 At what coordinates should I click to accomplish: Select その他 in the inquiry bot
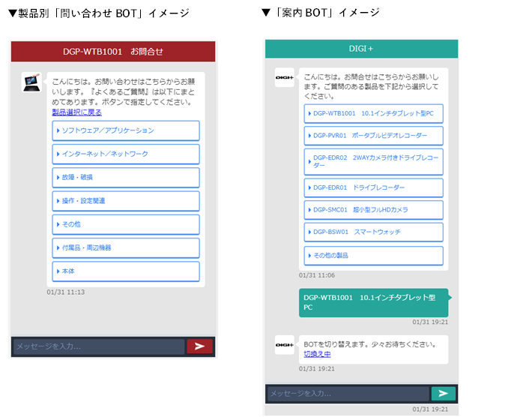(126, 224)
